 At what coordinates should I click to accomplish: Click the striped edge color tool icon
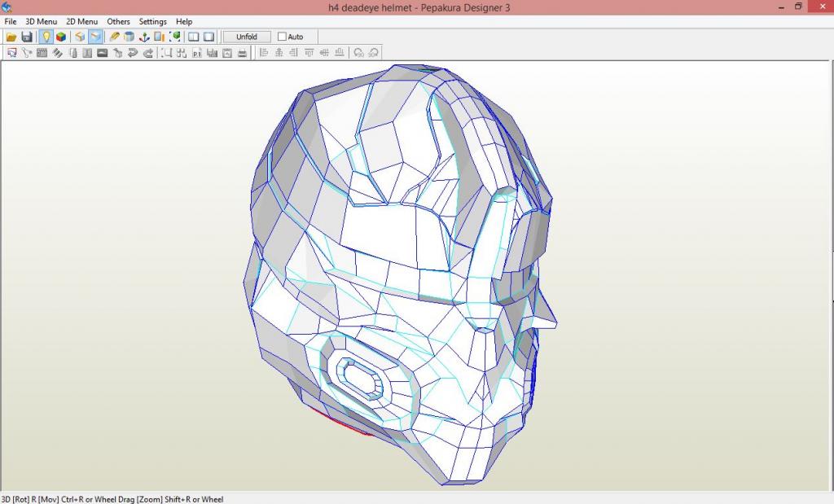[x=57, y=53]
